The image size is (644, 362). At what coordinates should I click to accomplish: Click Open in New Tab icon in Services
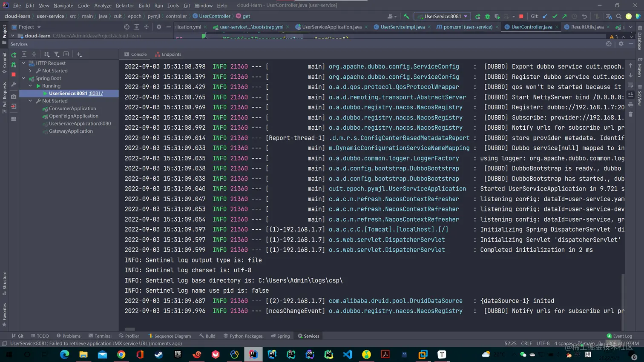click(66, 54)
